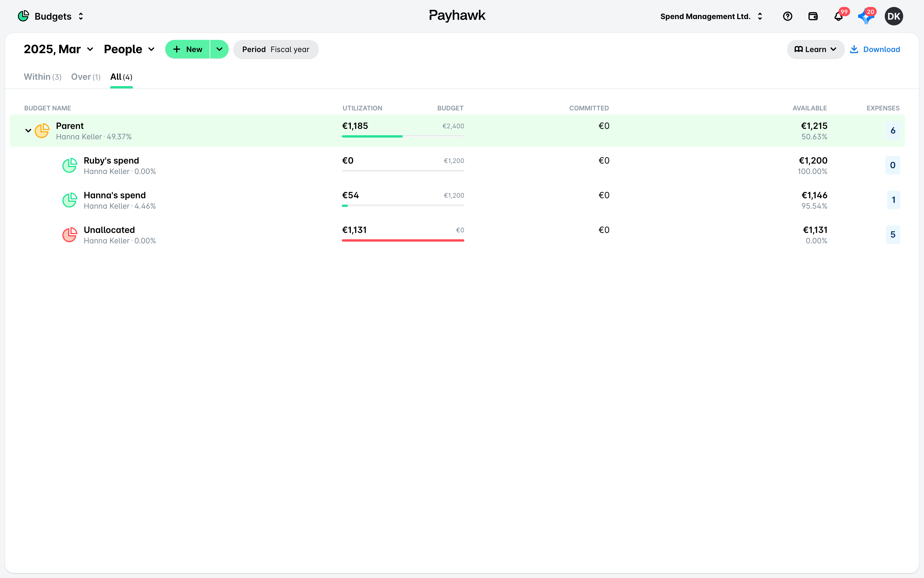This screenshot has width=924, height=578.
Task: Click the Budgets pie chart icon
Action: 23,16
